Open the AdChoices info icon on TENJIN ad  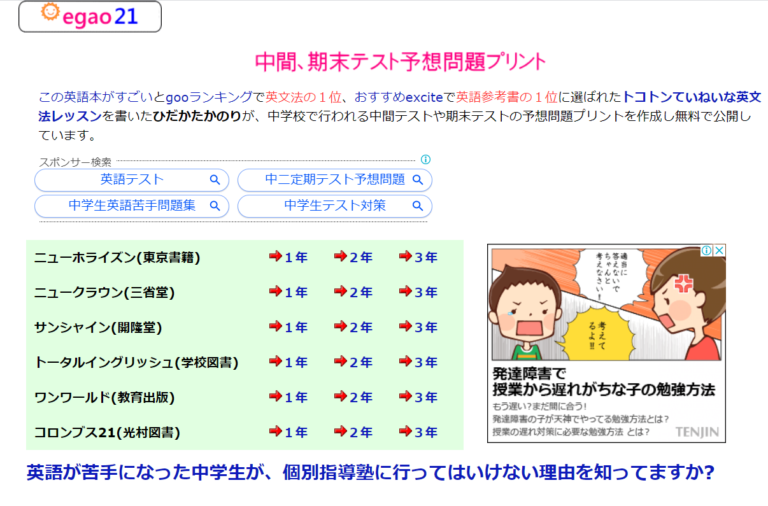(x=706, y=250)
